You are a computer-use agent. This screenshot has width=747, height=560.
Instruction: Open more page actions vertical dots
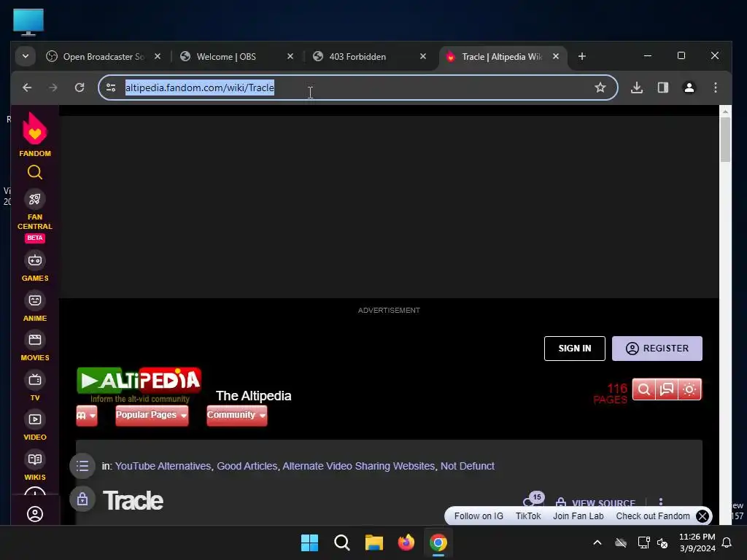tap(661, 502)
